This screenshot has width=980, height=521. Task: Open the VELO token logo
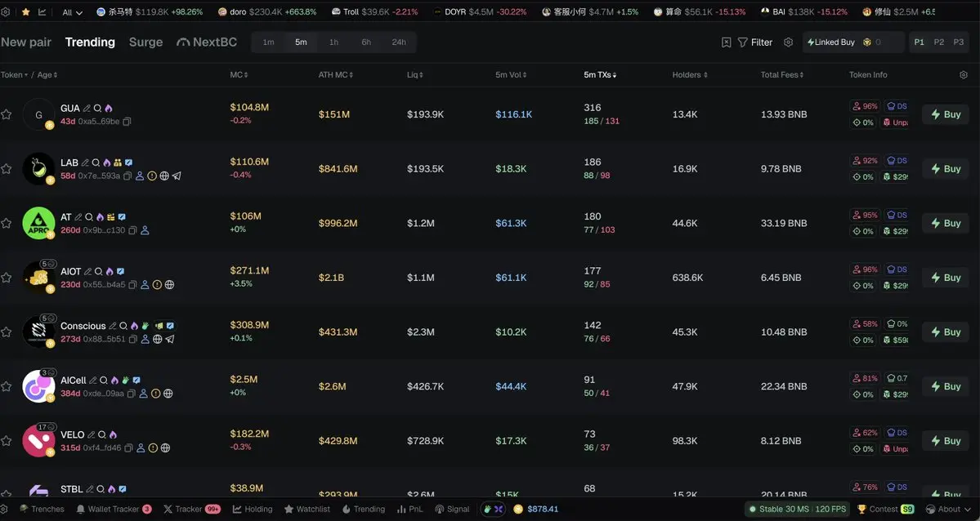tap(38, 440)
